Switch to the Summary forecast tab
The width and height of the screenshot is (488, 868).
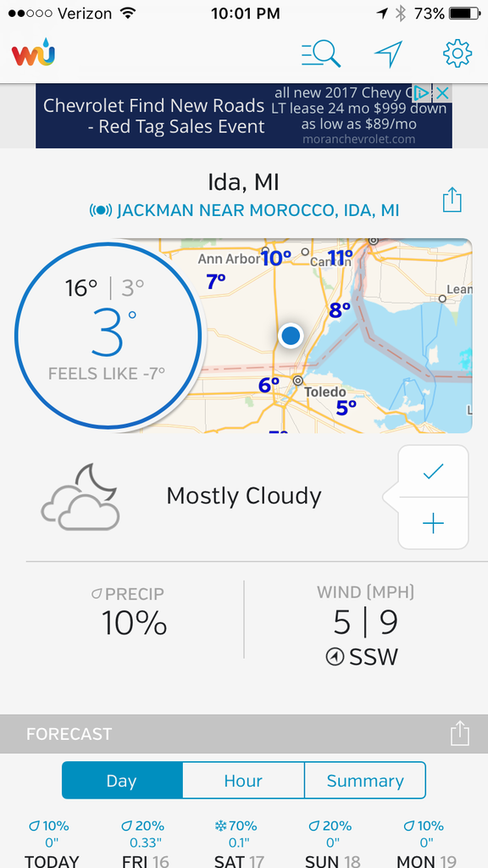[365, 781]
